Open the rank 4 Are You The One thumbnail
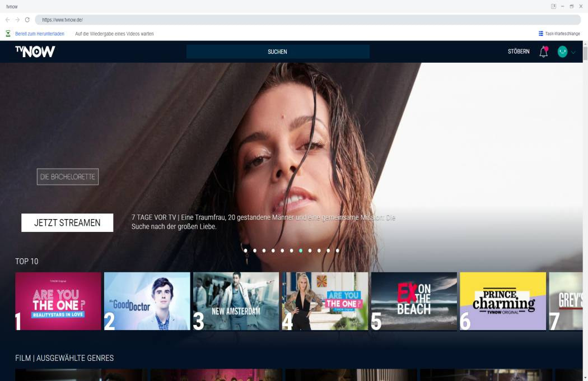 click(325, 301)
